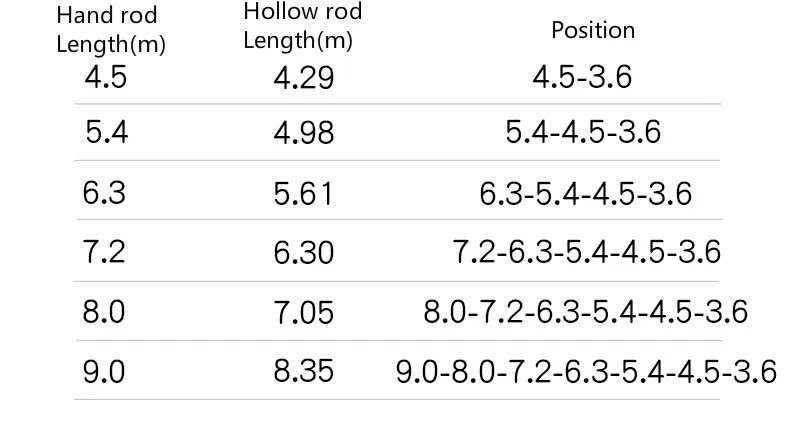Click hollow rod length 6.30
The width and height of the screenshot is (790, 434).
[304, 253]
